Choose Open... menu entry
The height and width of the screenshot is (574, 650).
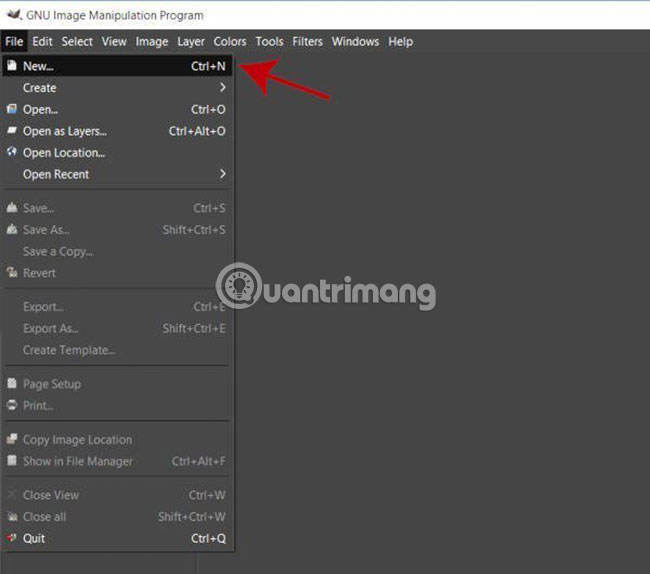tap(117, 109)
